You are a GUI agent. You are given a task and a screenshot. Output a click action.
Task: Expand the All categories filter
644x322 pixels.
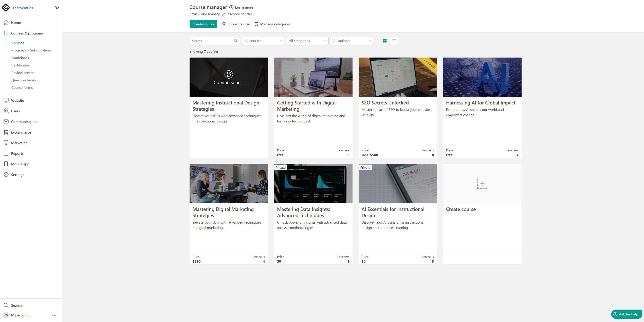[x=307, y=41]
